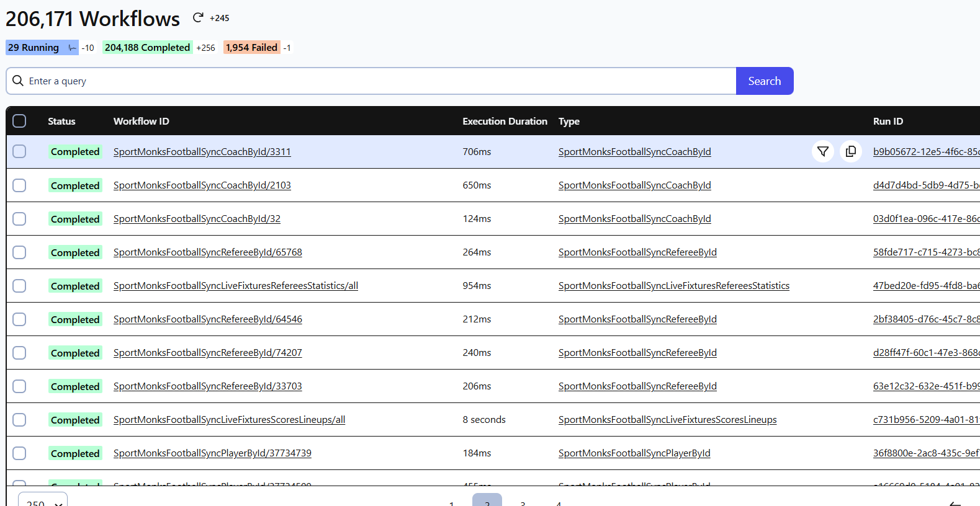The width and height of the screenshot is (980, 506).
Task: Refresh the workflow count
Action: point(198,18)
